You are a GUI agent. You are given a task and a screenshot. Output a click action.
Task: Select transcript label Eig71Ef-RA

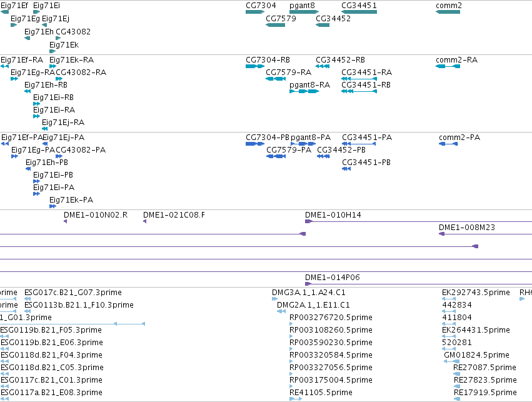(22, 60)
